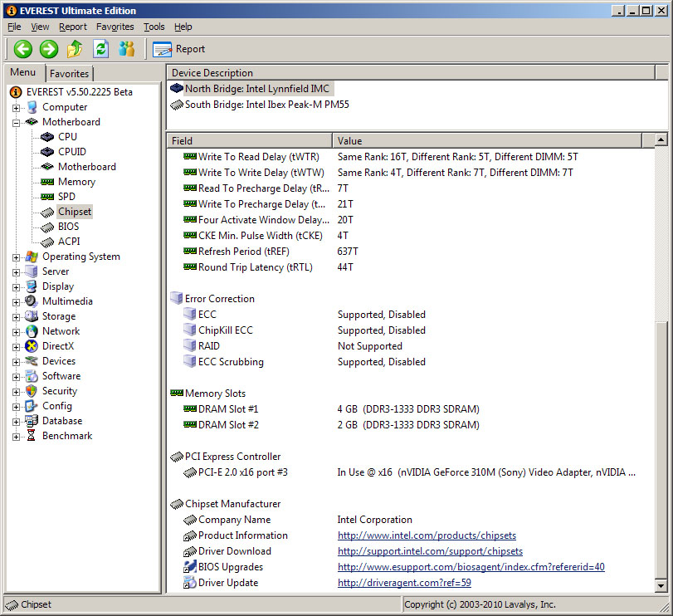This screenshot has width=673, height=616.
Task: Click the Device Description column header
Action: [x=411, y=72]
